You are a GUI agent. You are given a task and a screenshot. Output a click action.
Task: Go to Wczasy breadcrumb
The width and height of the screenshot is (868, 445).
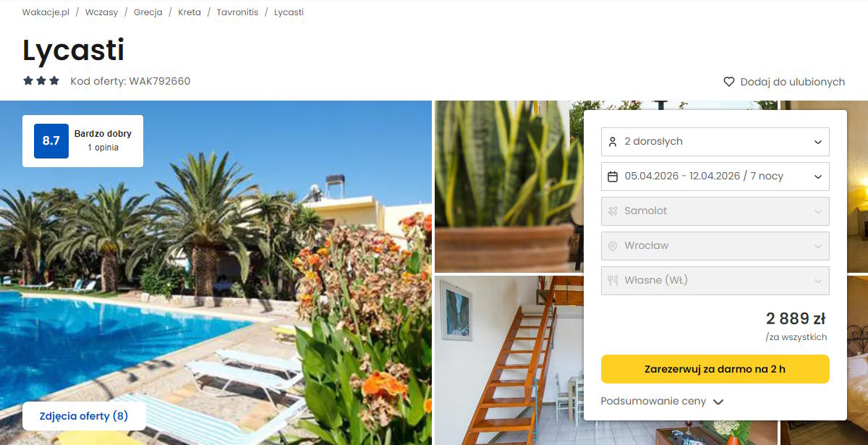[101, 12]
